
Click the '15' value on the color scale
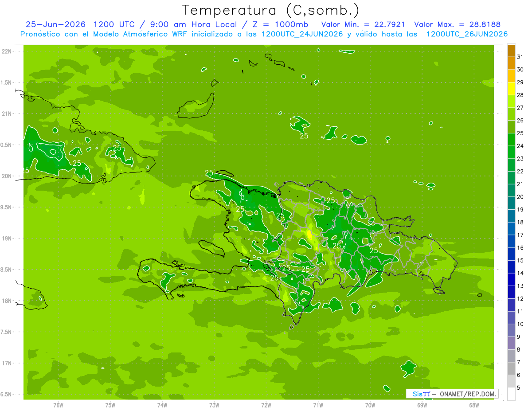pyautogui.click(x=520, y=260)
